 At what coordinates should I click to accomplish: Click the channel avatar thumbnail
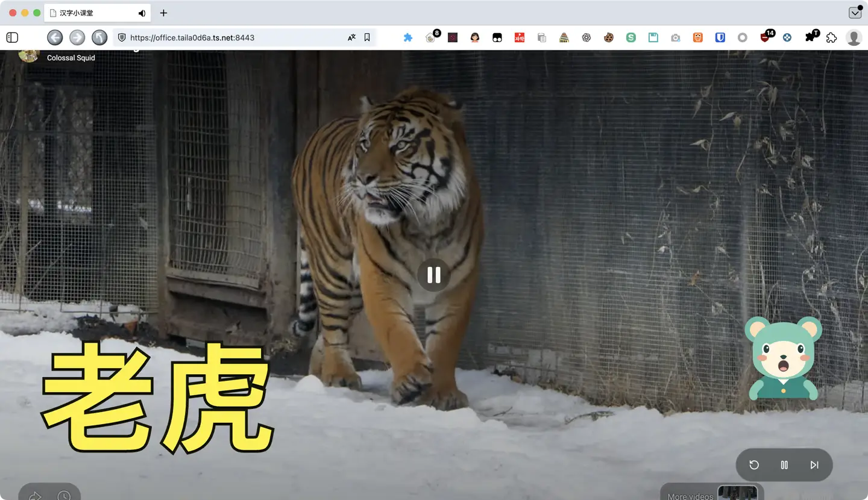29,55
